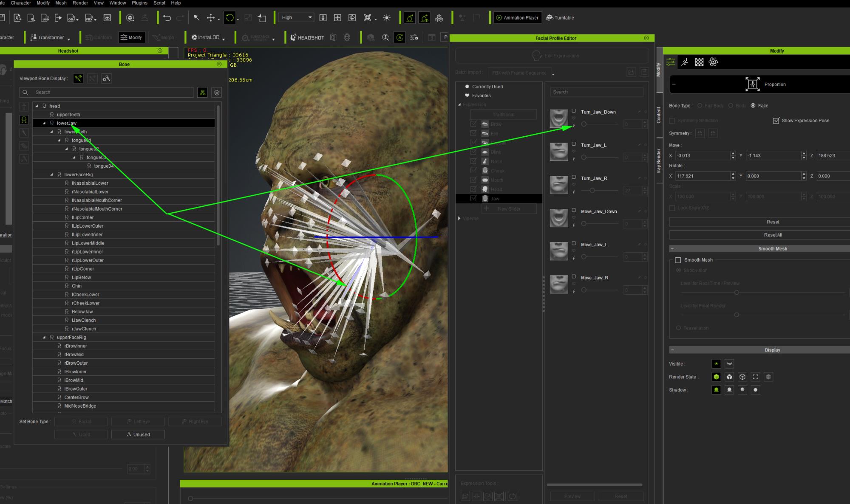
Task: Collapse the lowerFaceRig node
Action: coord(52,175)
